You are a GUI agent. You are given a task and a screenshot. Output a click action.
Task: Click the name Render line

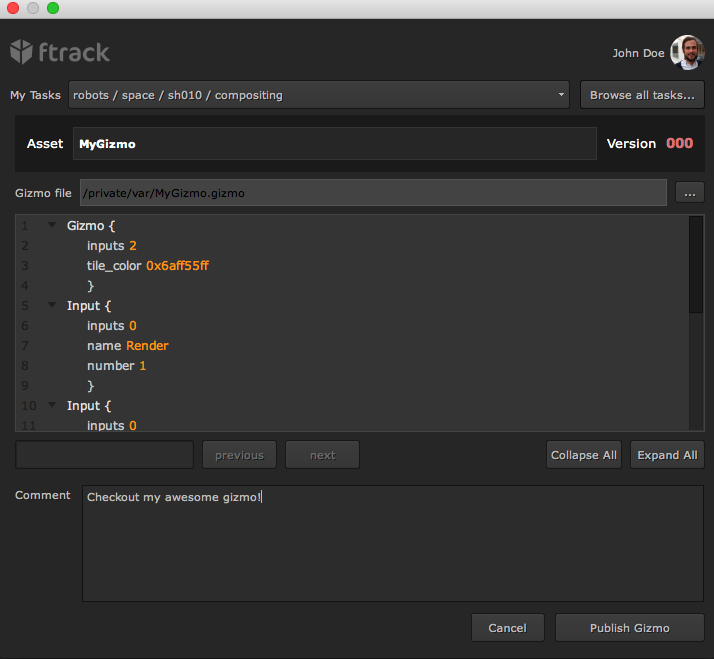(x=128, y=346)
